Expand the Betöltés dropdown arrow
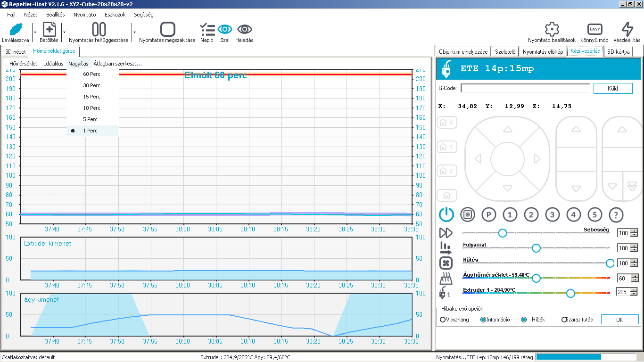 (64, 32)
